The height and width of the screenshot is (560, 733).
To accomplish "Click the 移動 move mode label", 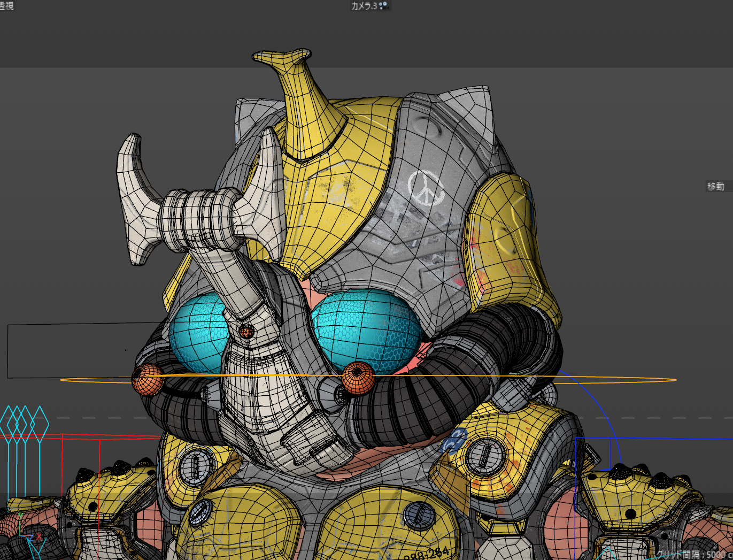I will (x=716, y=186).
